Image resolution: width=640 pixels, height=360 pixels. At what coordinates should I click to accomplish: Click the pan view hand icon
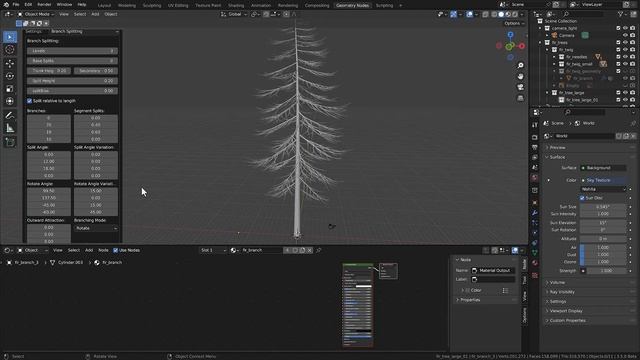pos(520,76)
